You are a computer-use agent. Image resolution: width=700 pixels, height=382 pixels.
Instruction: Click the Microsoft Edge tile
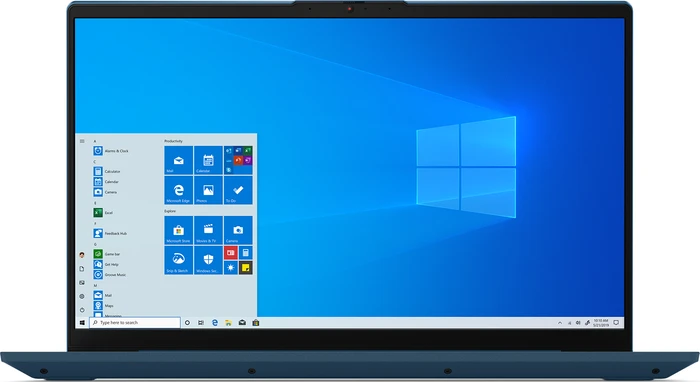point(179,190)
